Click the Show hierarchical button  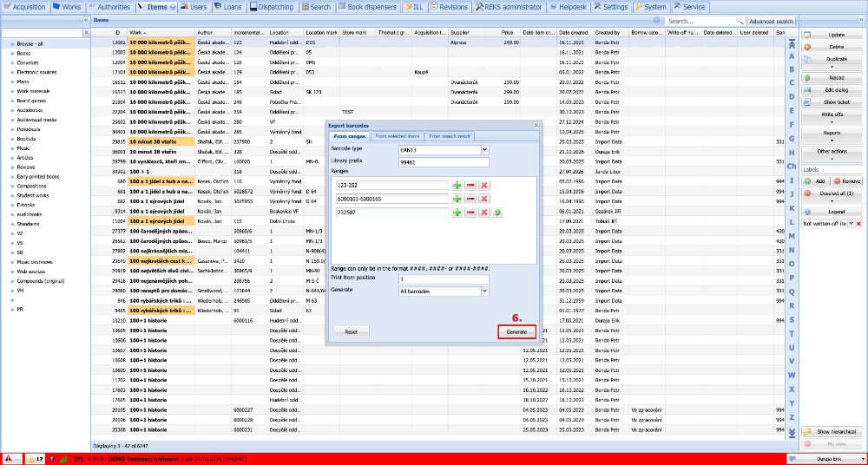click(x=832, y=432)
